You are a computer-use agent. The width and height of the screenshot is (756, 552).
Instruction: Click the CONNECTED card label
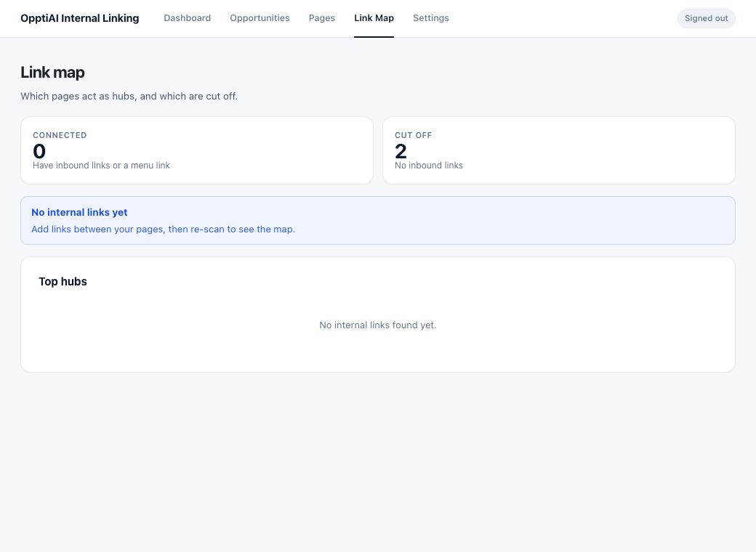click(60, 135)
